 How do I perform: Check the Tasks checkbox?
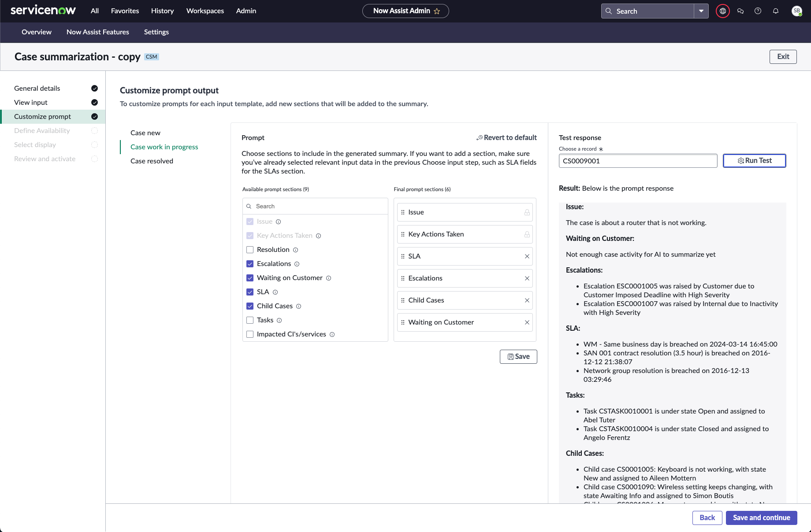pos(250,320)
